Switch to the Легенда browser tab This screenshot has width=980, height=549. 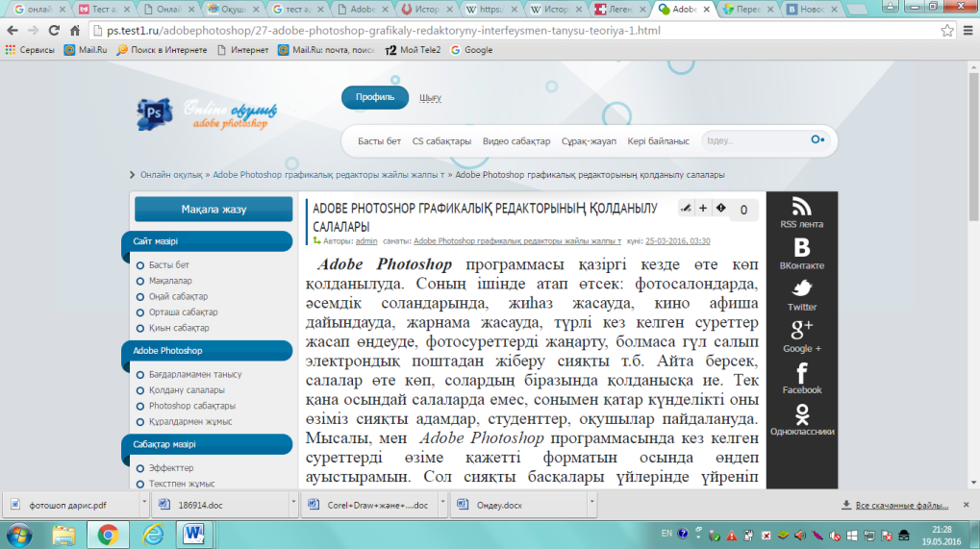point(619,10)
